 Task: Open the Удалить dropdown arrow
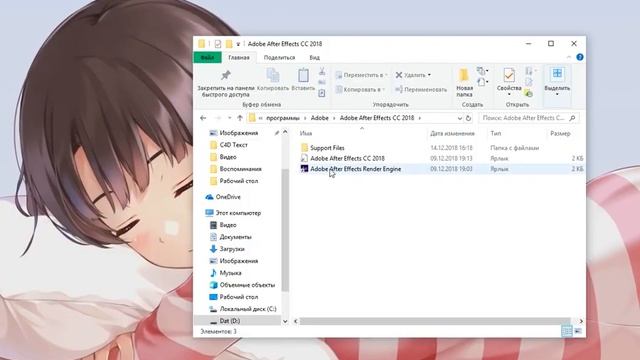point(429,75)
